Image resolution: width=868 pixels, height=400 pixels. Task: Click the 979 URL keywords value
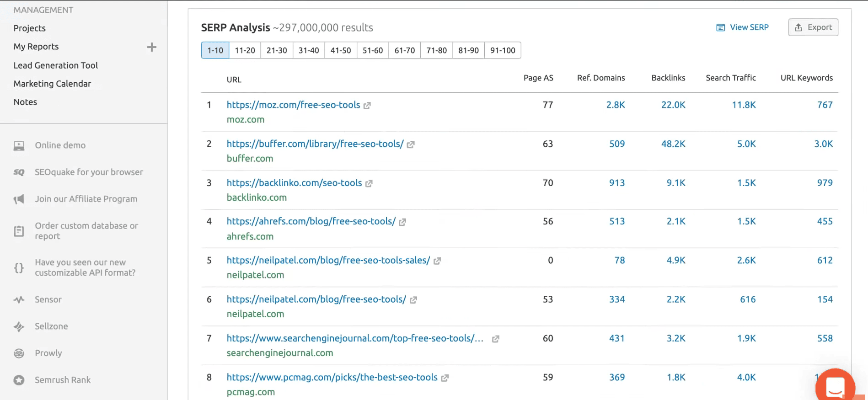click(825, 182)
